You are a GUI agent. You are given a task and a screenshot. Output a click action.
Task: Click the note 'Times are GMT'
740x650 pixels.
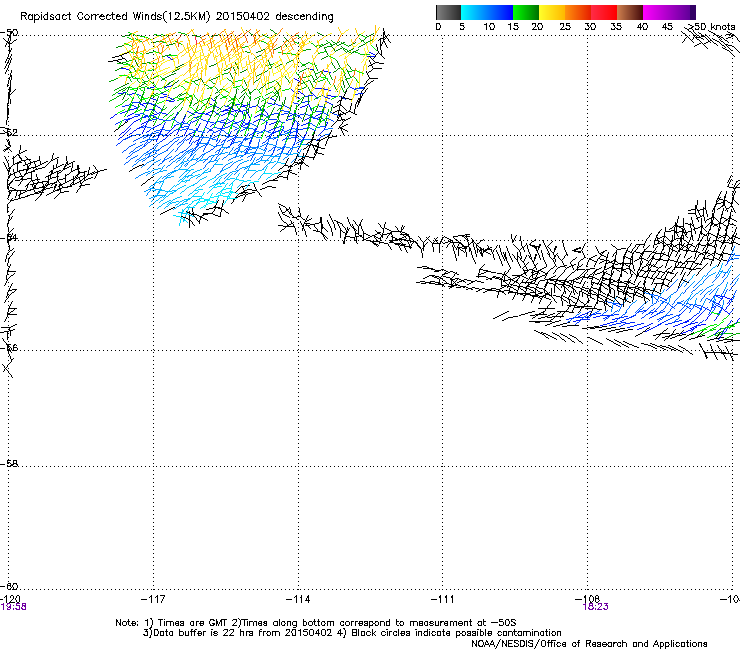193,623
